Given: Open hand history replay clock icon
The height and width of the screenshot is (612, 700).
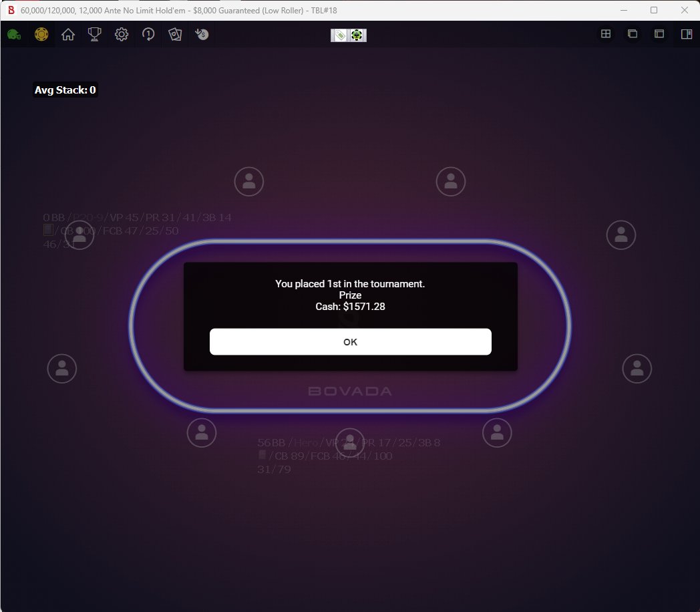Looking at the screenshot, I should pyautogui.click(x=148, y=34).
